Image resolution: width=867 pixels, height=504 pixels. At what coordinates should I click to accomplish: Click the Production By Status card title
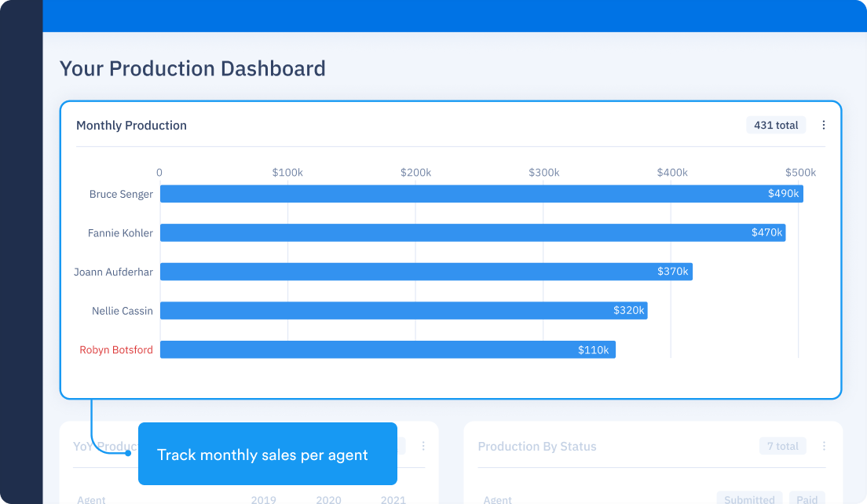[x=537, y=447]
